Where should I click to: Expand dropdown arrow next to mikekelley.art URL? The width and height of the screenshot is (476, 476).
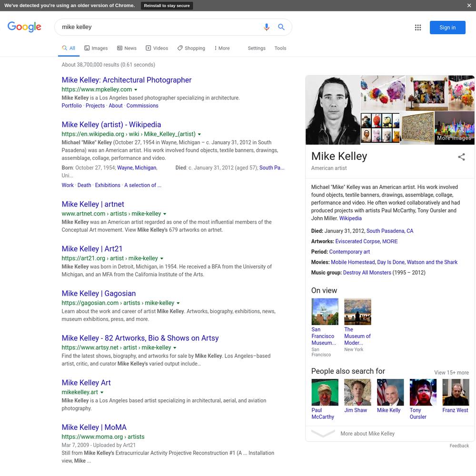click(102, 392)
